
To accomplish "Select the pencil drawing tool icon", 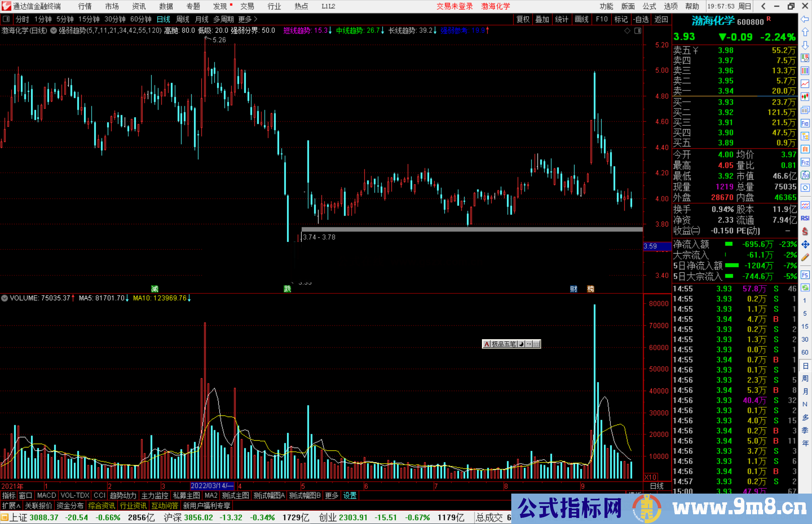I will [805, 257].
